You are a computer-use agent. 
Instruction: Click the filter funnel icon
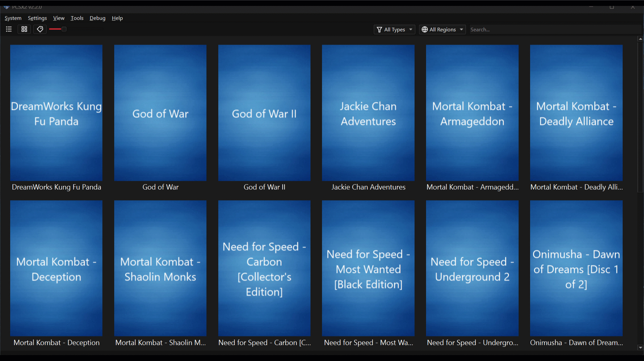379,30
